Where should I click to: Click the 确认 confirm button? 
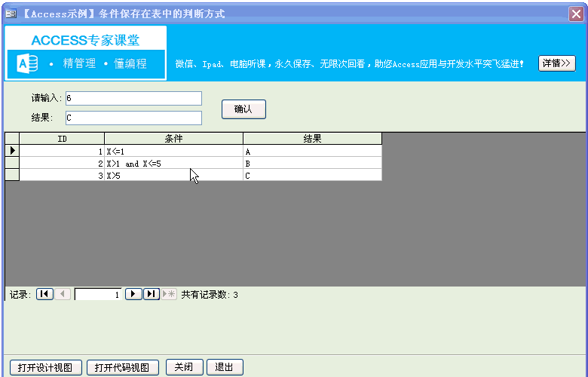(x=243, y=109)
